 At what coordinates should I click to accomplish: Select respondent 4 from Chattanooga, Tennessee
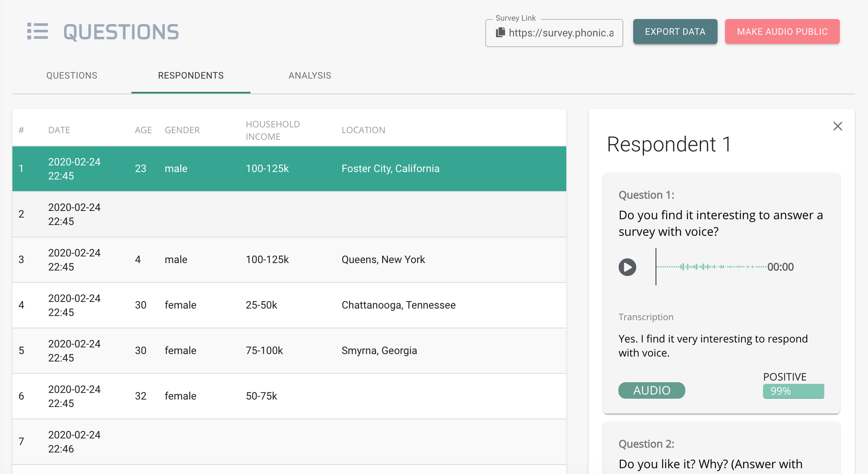tap(289, 305)
